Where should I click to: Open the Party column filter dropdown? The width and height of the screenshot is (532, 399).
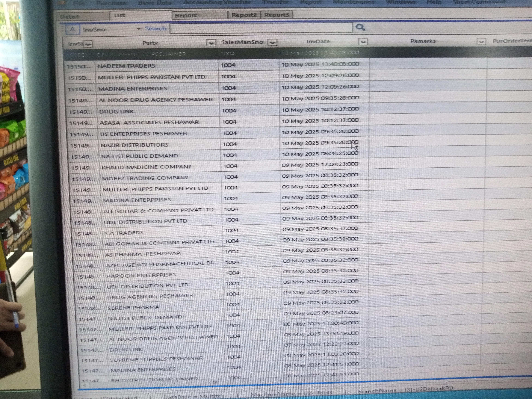click(211, 43)
